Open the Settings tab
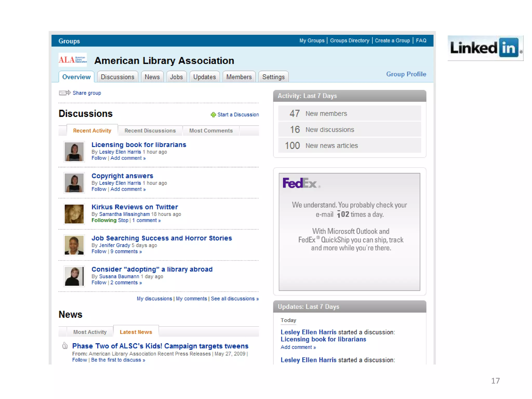Viewport: 532px width, 399px height. [x=273, y=77]
